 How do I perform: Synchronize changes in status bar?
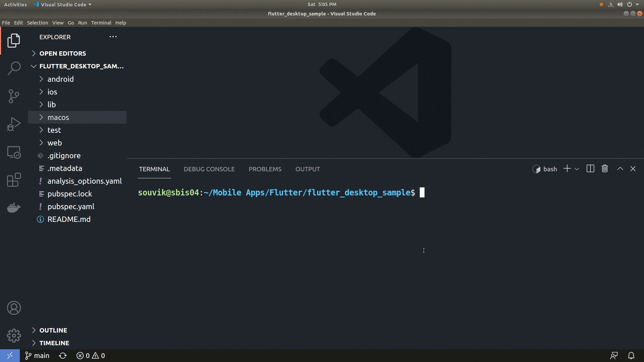click(63, 356)
